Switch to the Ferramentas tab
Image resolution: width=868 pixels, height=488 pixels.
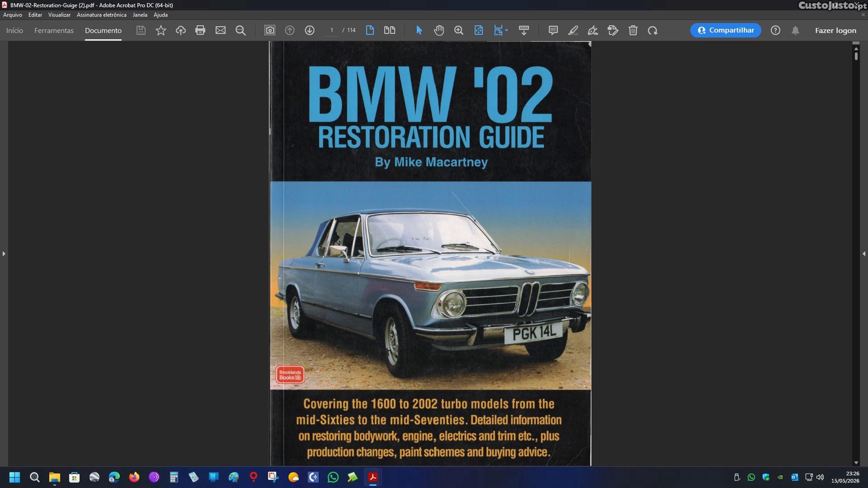[x=54, y=30]
